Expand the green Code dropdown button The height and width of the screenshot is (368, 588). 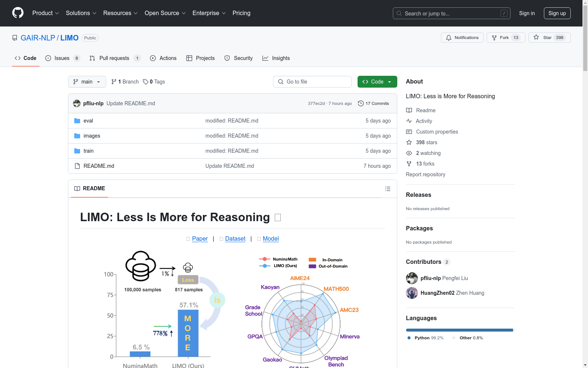pyautogui.click(x=377, y=82)
